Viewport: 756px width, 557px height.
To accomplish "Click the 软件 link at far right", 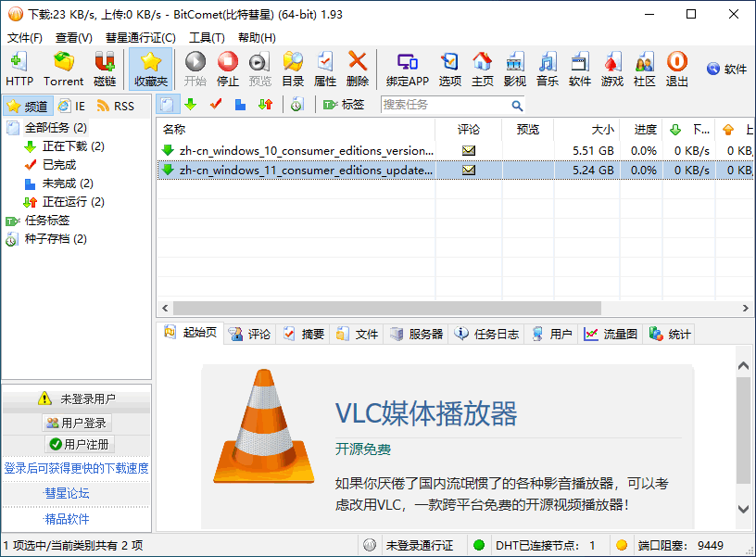I will pyautogui.click(x=726, y=69).
